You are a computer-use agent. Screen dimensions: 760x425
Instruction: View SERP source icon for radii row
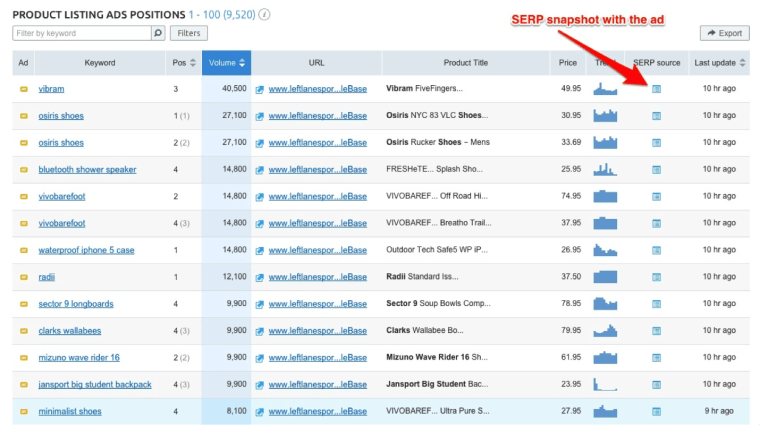[x=656, y=277]
